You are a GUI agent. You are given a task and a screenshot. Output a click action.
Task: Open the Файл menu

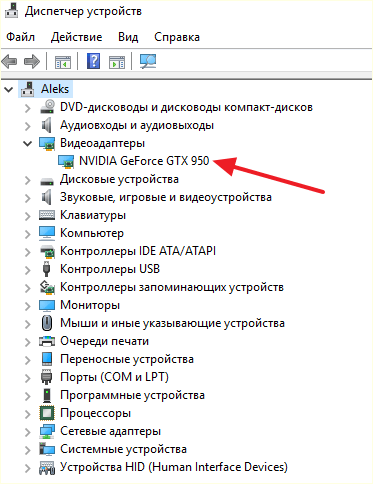[20, 37]
